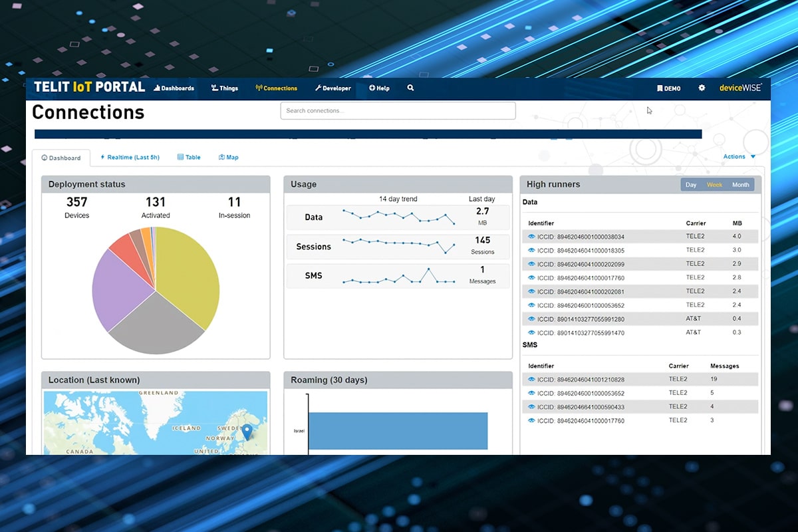The width and height of the screenshot is (798, 532).
Task: Open the search magnifier icon in navbar
Action: tap(410, 88)
